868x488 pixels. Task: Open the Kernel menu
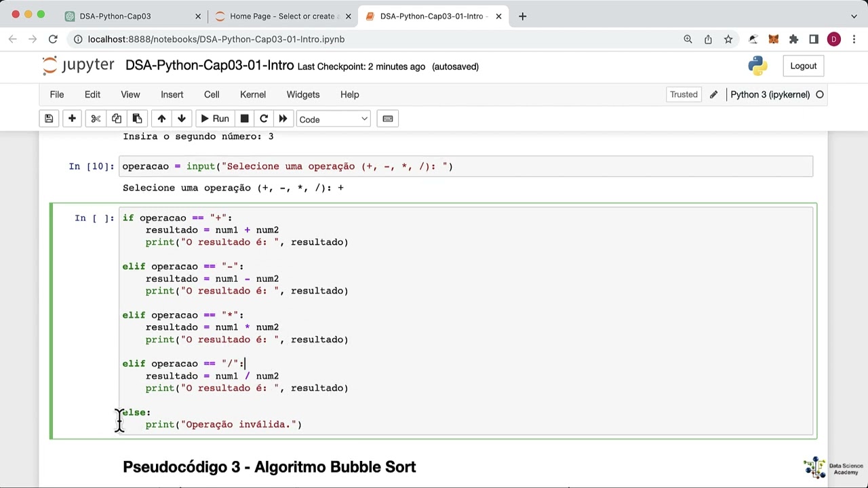(x=253, y=95)
